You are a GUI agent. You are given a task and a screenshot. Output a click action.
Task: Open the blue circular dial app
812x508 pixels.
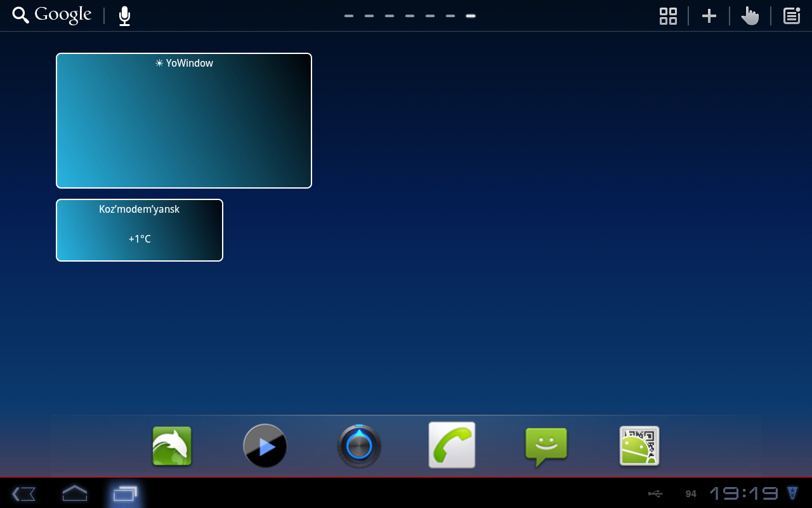point(359,446)
